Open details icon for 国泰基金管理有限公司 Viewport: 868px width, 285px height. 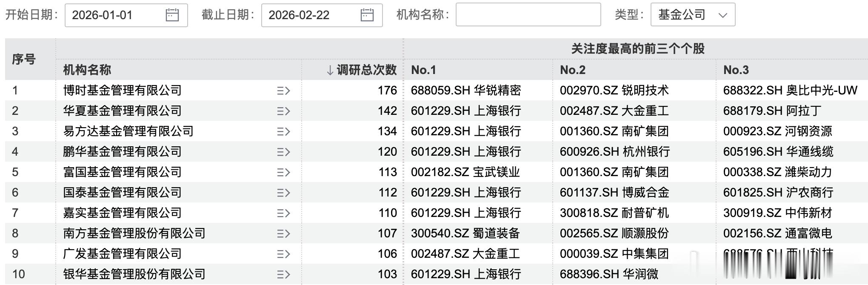tap(283, 193)
